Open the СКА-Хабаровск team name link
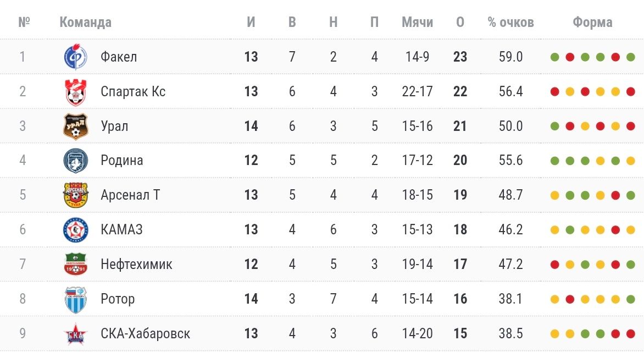644x357 pixels. pos(145,333)
